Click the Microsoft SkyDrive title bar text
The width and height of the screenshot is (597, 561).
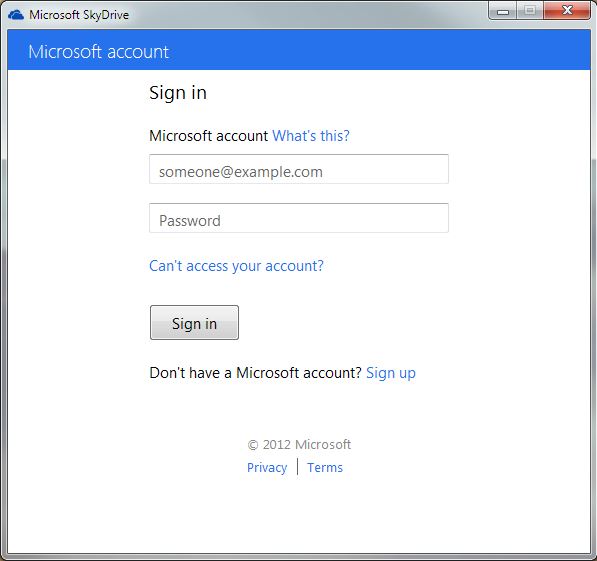coord(79,15)
